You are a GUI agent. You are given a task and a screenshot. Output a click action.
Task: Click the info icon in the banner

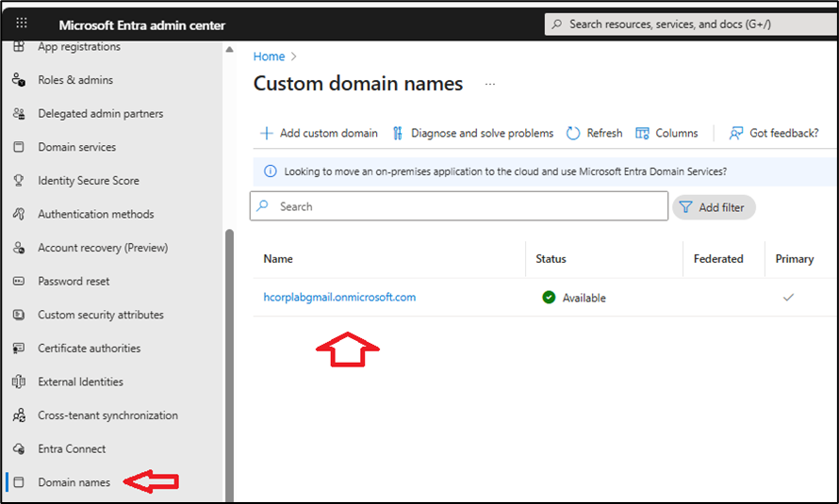point(271,171)
